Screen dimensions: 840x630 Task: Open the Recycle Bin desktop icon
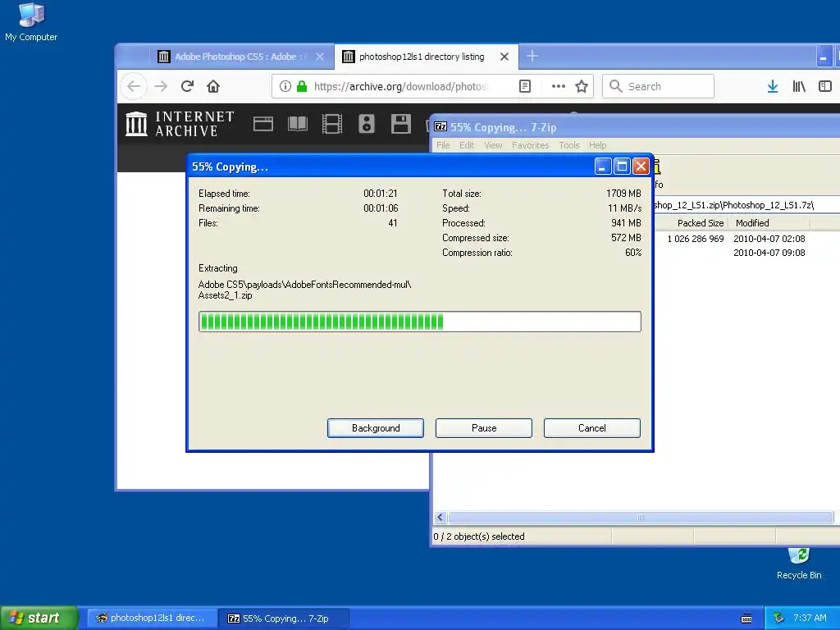799,564
